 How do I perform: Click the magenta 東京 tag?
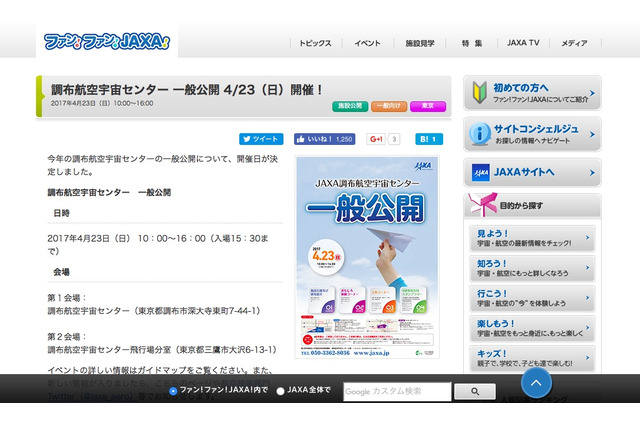[x=428, y=106]
